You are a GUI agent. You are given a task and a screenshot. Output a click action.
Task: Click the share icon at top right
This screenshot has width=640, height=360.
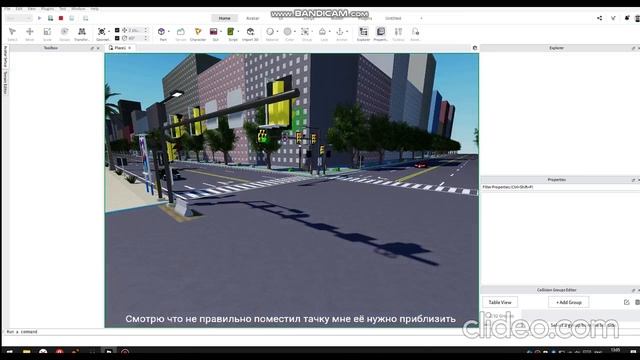click(599, 18)
